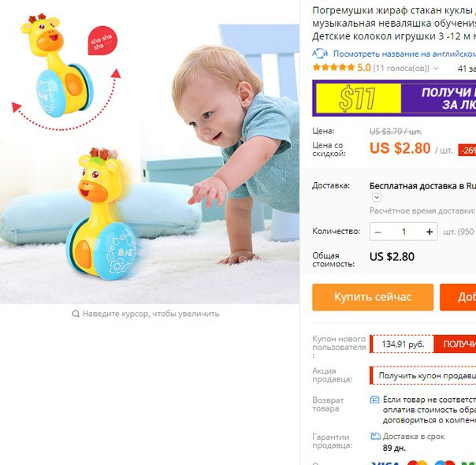Click the orange five-star rating icons
This screenshot has width=476, height=465.
coord(333,67)
